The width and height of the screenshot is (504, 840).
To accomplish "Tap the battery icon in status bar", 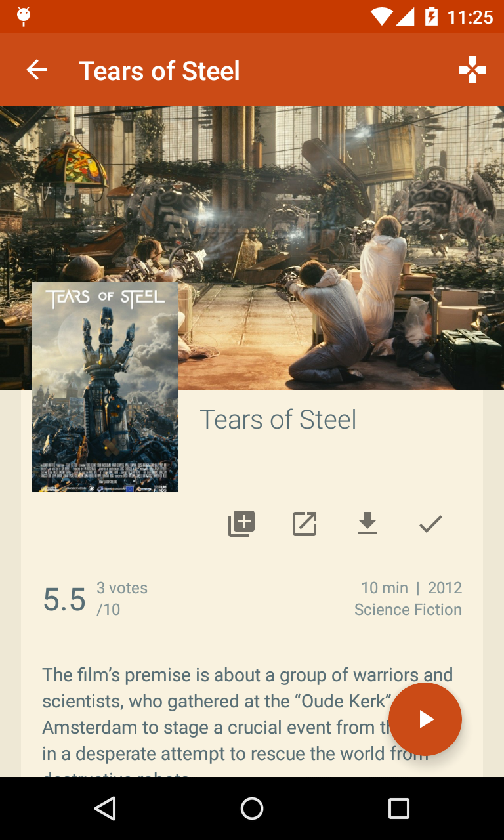I will (431, 16).
